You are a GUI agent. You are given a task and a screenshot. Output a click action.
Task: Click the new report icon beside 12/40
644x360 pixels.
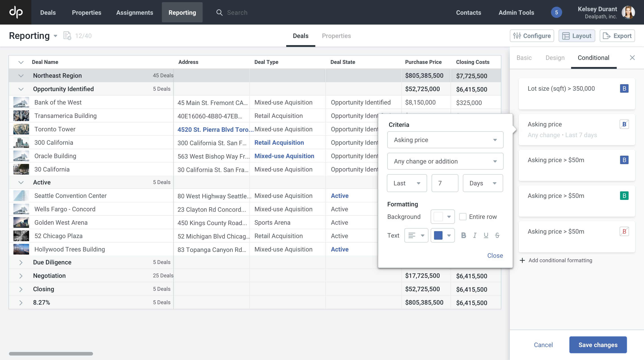67,36
